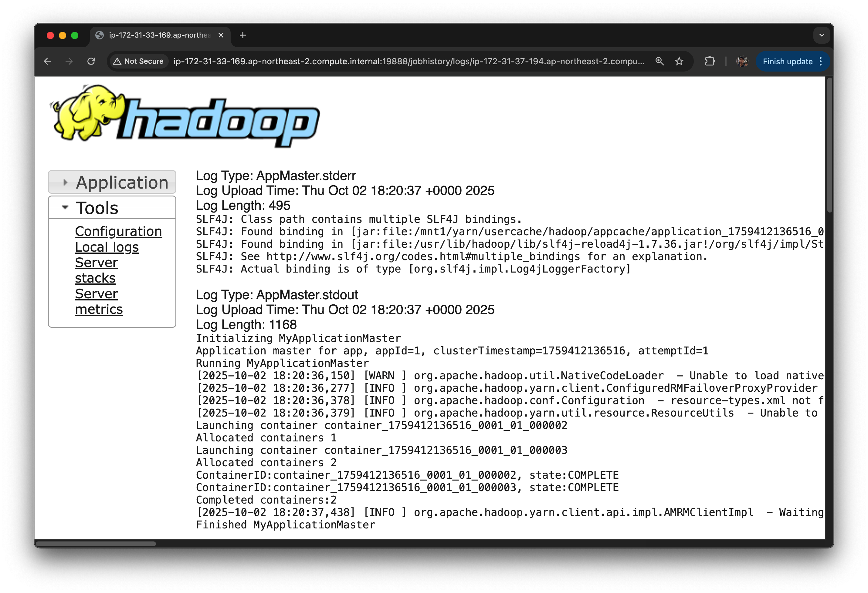Viewport: 868px width, 593px height.
Task: Open Chrome three-dot menu
Action: pos(821,61)
